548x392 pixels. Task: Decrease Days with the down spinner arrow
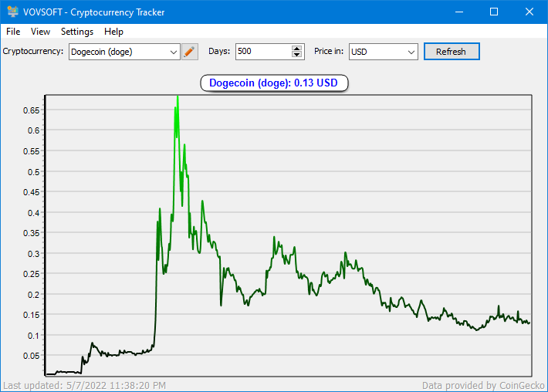point(296,55)
